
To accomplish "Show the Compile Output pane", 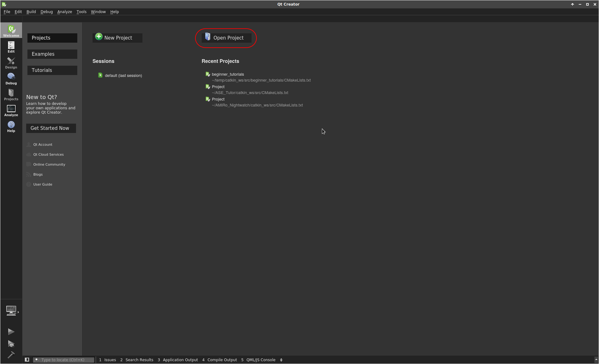I will (x=222, y=360).
